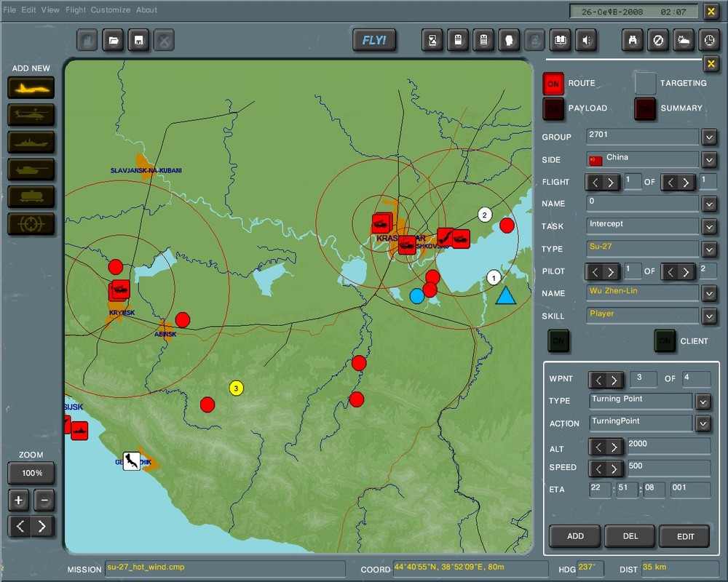
Task: Open the SKILL dropdown showing Player
Action: [709, 316]
